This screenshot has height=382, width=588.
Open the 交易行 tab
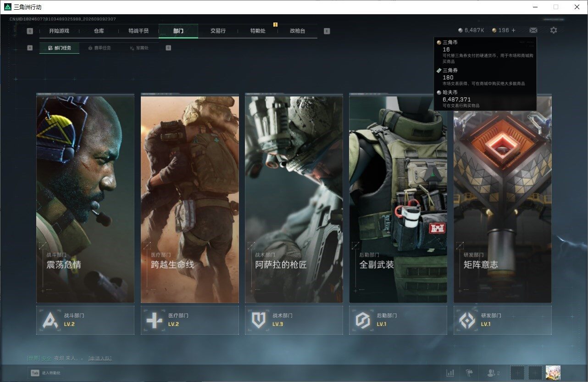218,31
